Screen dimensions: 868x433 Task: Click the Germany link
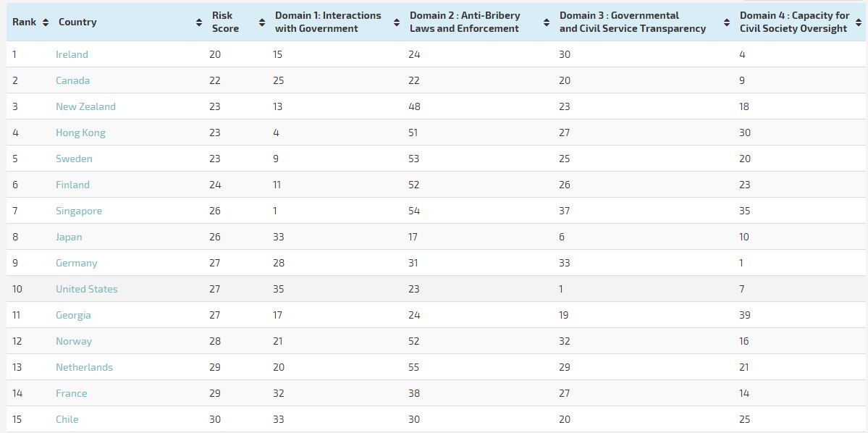click(76, 263)
